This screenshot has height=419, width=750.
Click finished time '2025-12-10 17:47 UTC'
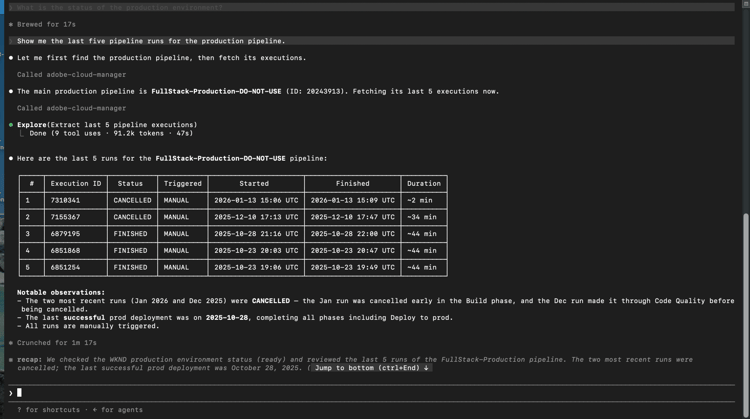(x=353, y=217)
